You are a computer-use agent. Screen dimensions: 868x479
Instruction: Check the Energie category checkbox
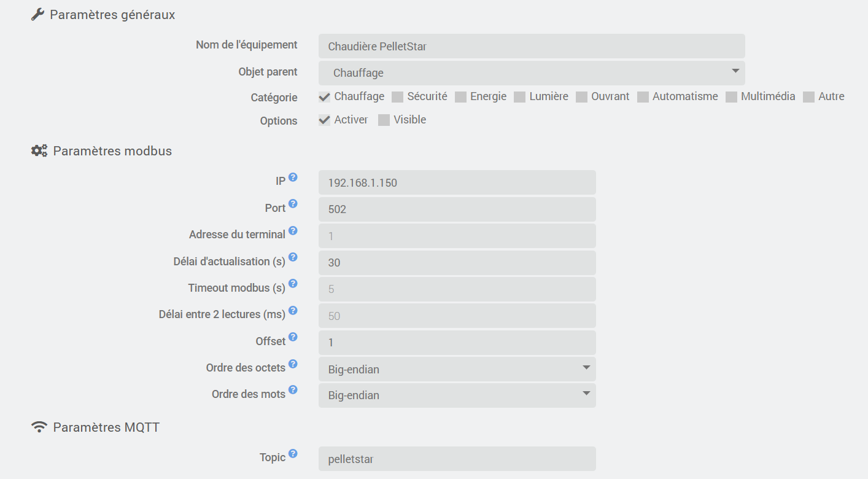click(460, 97)
